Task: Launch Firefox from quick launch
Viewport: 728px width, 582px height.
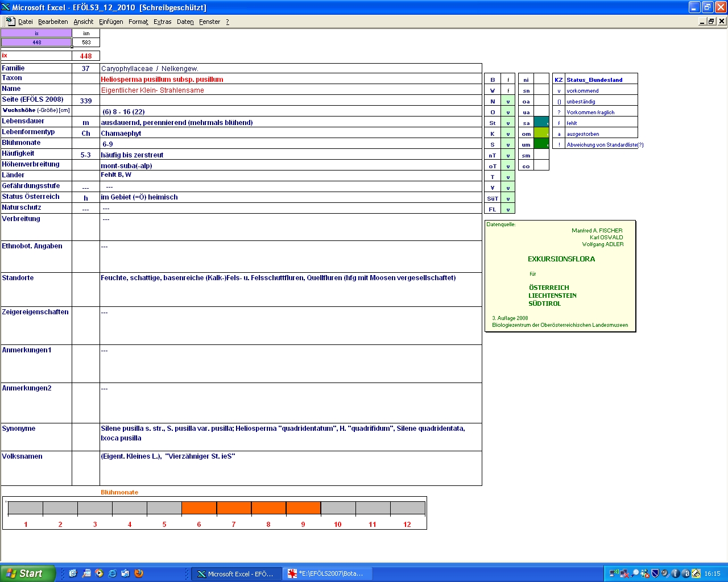Action: pyautogui.click(x=139, y=573)
